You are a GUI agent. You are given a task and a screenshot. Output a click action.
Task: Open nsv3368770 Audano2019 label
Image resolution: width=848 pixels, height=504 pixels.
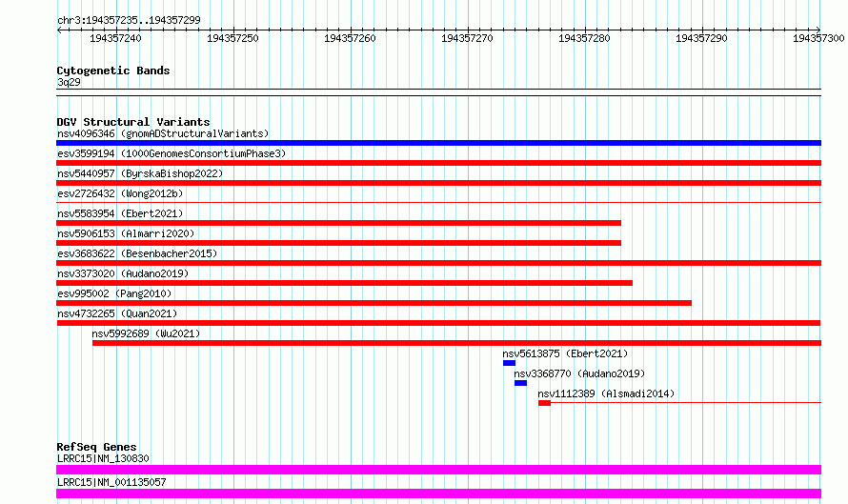[579, 373]
